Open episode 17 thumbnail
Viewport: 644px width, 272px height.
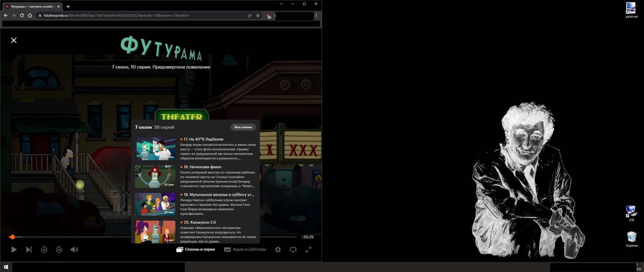tap(155, 149)
